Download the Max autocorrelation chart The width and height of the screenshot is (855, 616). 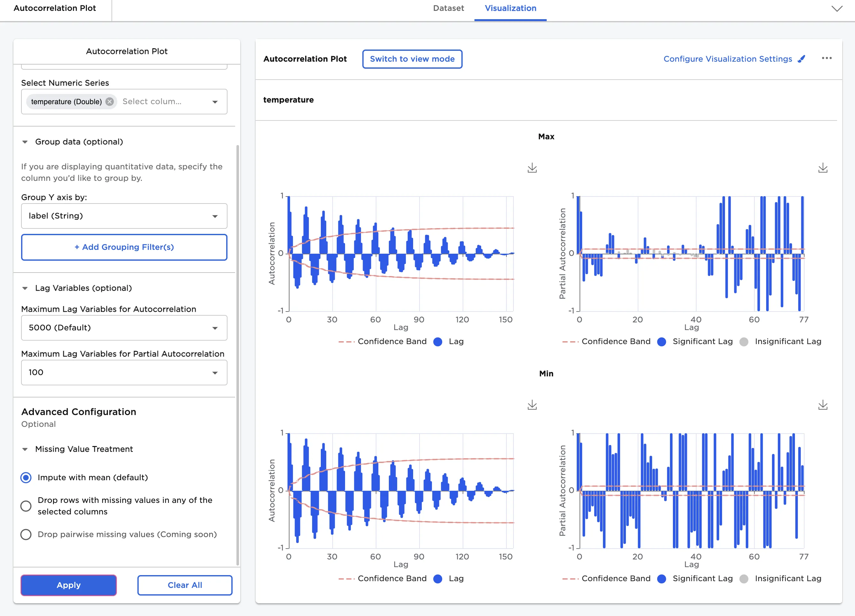tap(532, 168)
